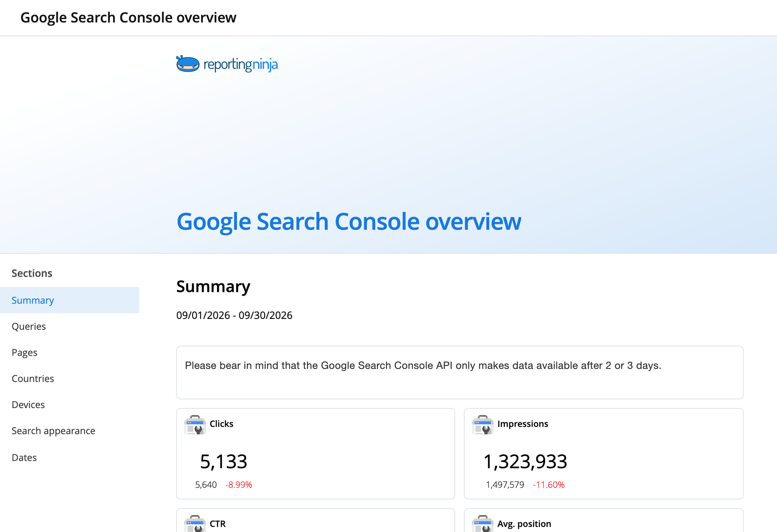Click the icon beside Avg. position
Image resolution: width=777 pixels, height=532 pixels.
pyautogui.click(x=482, y=524)
